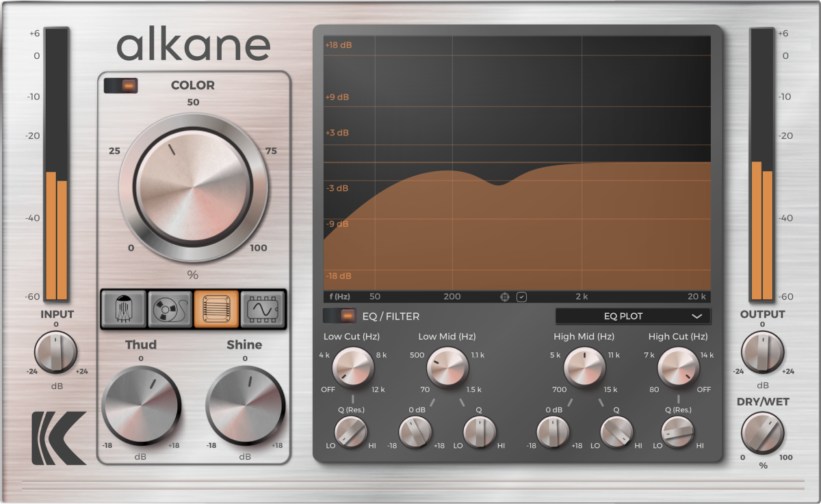Screen dimensions: 821x504
Task: Select the tape reel saturation mode
Action: [170, 308]
